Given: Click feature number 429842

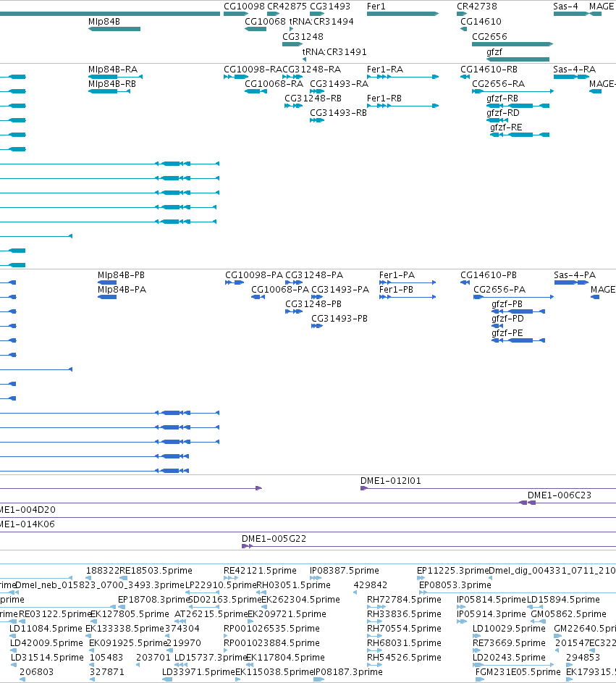Looking at the screenshot, I should [371, 585].
